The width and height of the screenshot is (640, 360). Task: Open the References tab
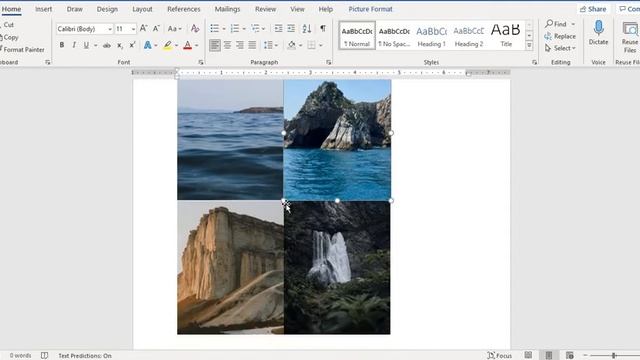point(184,9)
